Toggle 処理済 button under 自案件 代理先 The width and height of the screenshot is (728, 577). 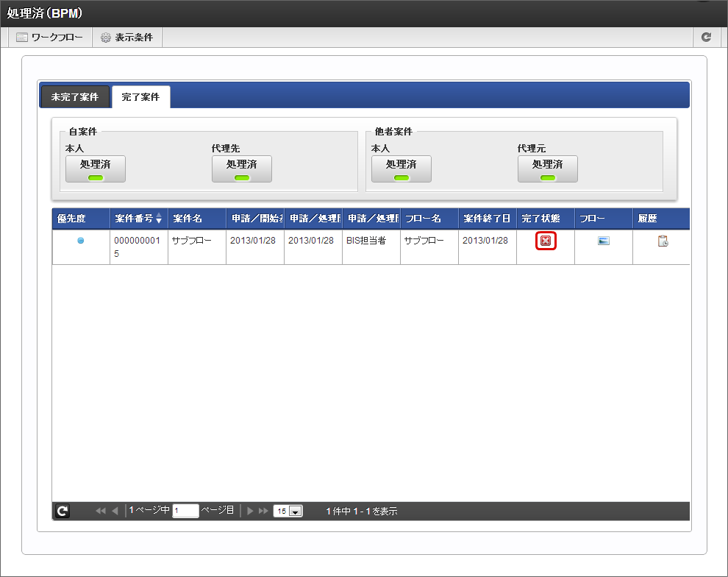pos(242,169)
